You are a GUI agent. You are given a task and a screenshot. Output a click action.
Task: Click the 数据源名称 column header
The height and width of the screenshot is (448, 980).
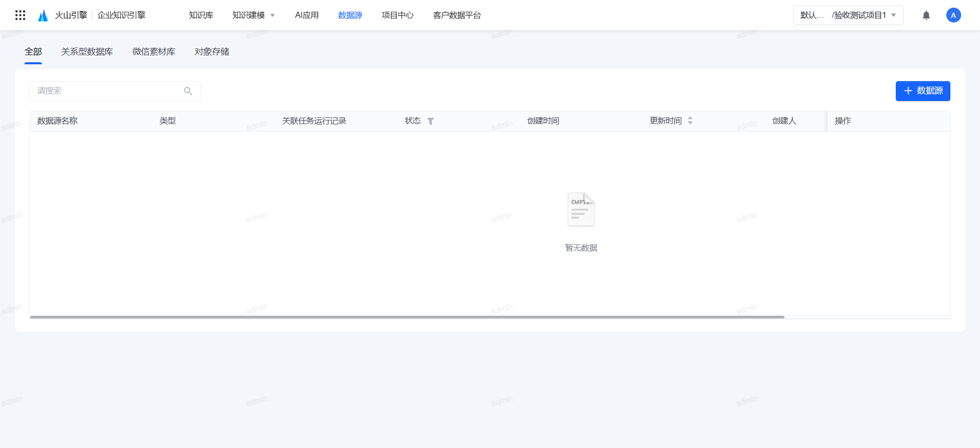pos(57,121)
